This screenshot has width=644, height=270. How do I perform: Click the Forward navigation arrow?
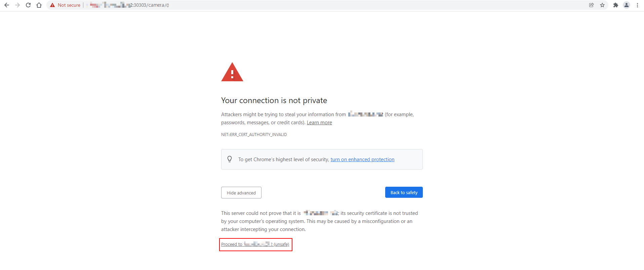17,5
